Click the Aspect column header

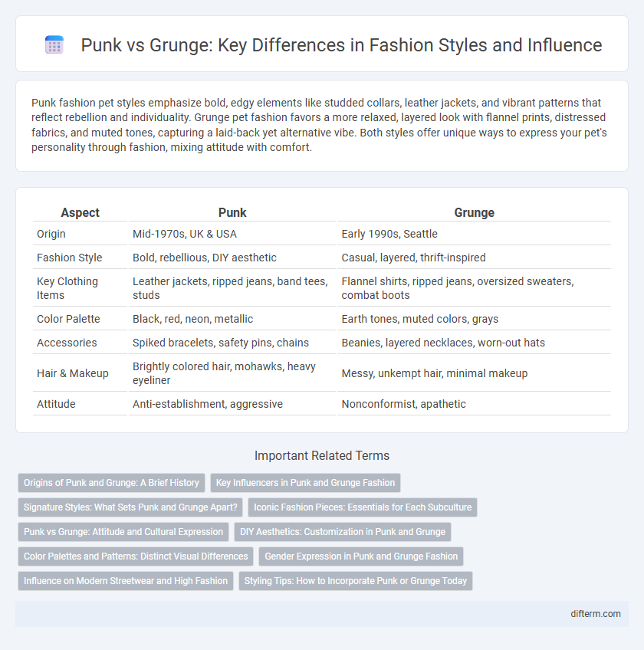[x=80, y=212]
